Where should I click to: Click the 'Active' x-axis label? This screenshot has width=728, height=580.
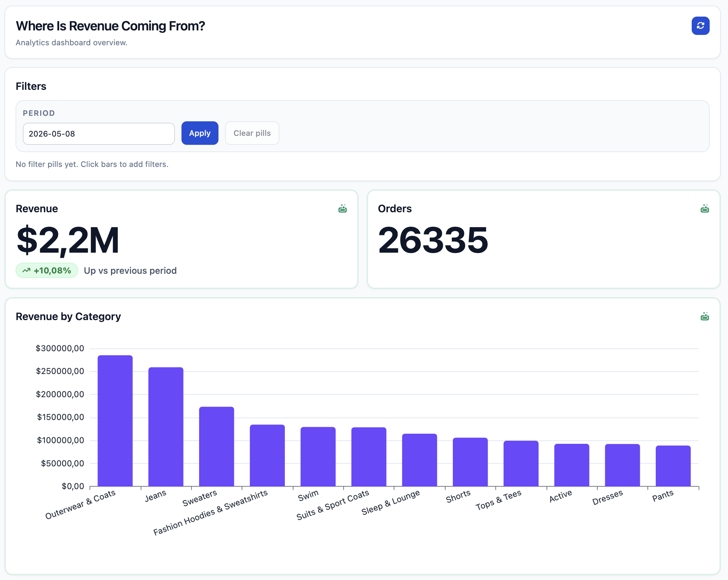pos(561,496)
